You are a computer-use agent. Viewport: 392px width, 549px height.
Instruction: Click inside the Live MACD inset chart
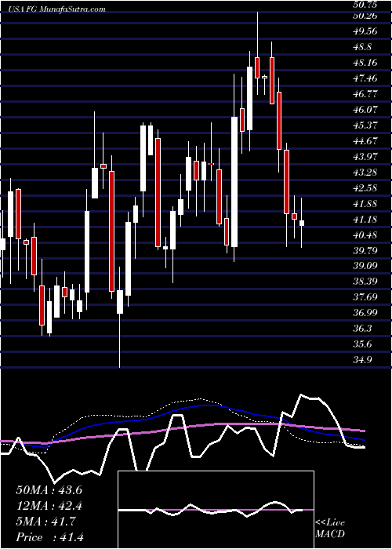click(216, 510)
